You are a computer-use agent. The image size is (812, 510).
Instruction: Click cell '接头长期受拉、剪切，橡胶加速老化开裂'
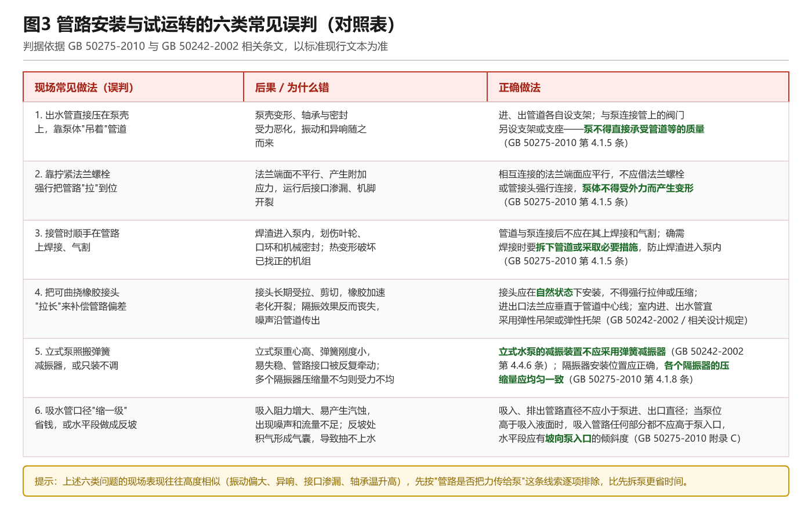tap(365, 309)
